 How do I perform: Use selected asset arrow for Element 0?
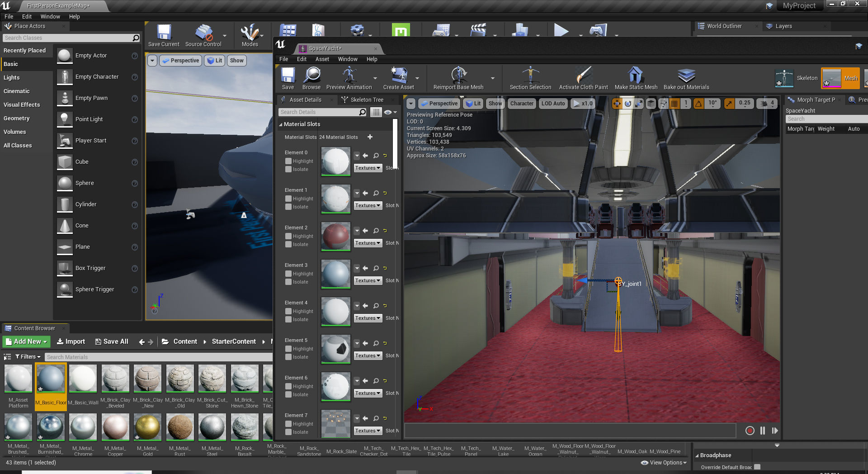(365, 156)
